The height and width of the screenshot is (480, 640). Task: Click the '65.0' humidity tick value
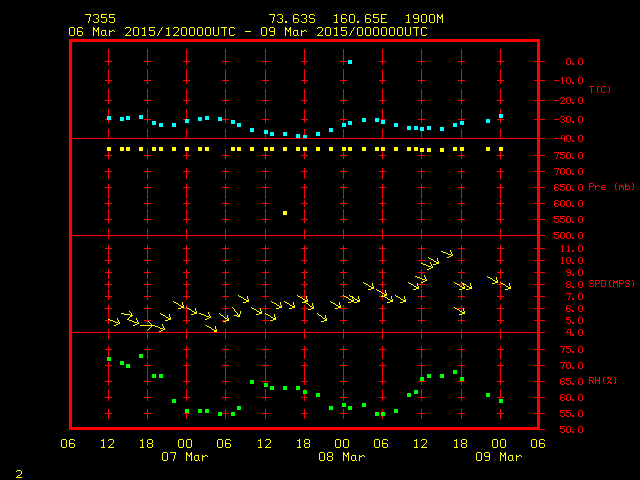coord(571,382)
